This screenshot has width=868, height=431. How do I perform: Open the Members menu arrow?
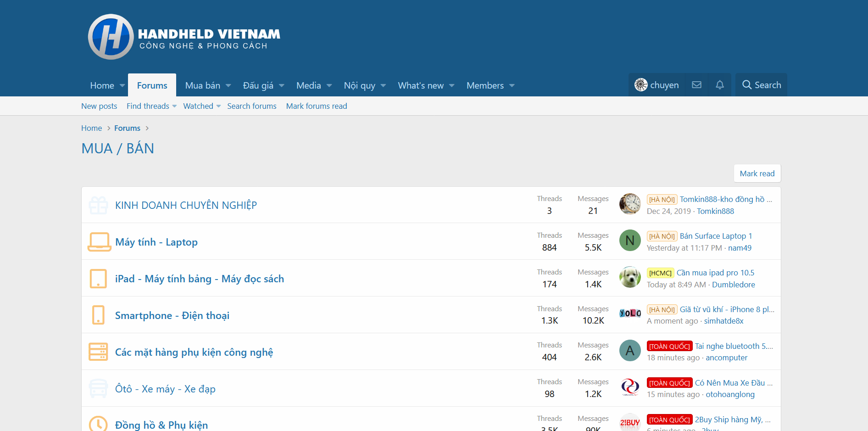[x=512, y=86]
